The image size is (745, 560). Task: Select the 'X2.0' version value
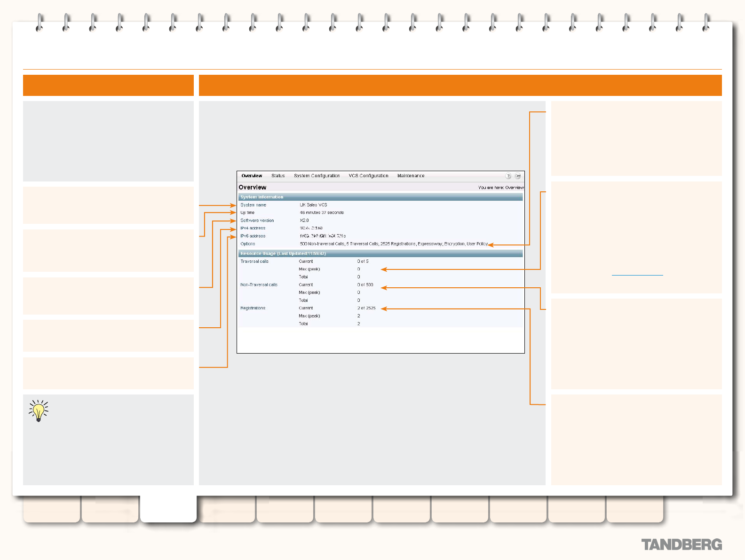[x=304, y=221]
